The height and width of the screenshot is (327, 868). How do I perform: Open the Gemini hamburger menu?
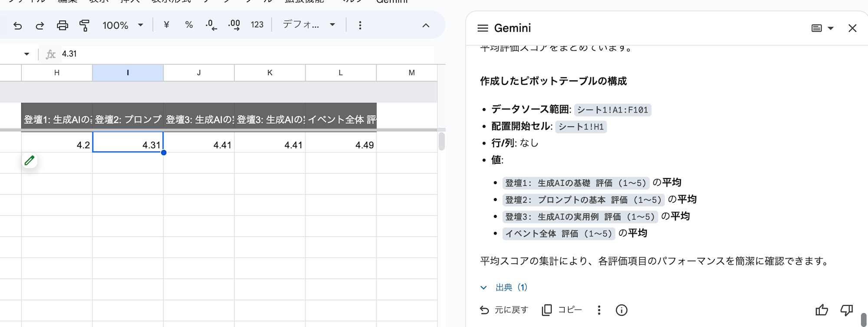pos(483,28)
